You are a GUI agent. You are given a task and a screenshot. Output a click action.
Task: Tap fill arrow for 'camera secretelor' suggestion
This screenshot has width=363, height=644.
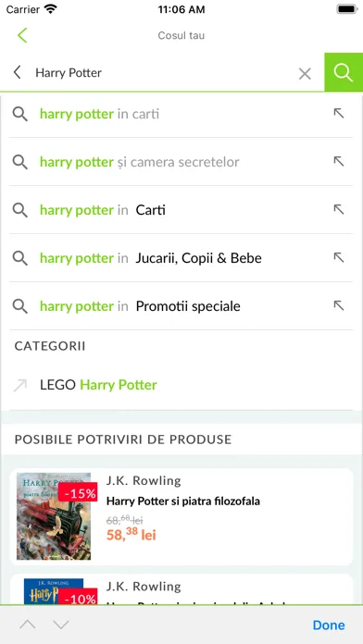pyautogui.click(x=338, y=161)
